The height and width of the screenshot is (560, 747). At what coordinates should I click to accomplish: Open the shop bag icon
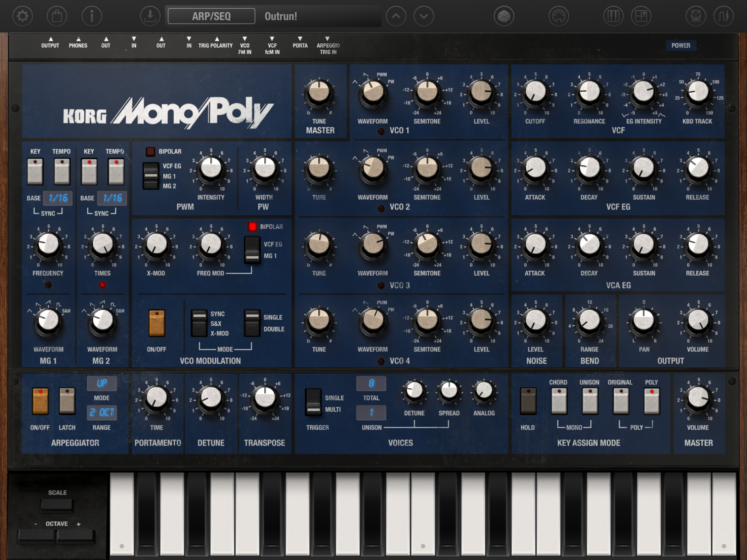(x=57, y=16)
